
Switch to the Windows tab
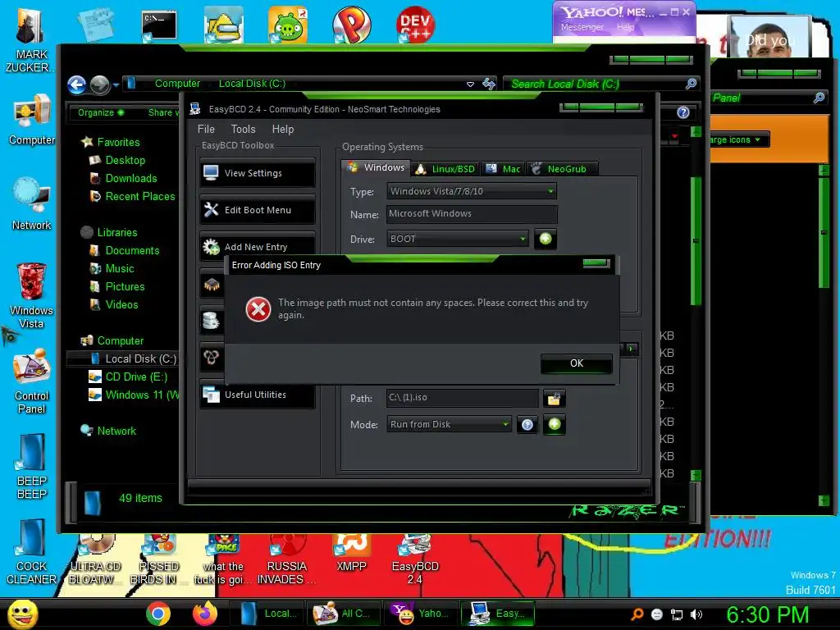pyautogui.click(x=376, y=167)
